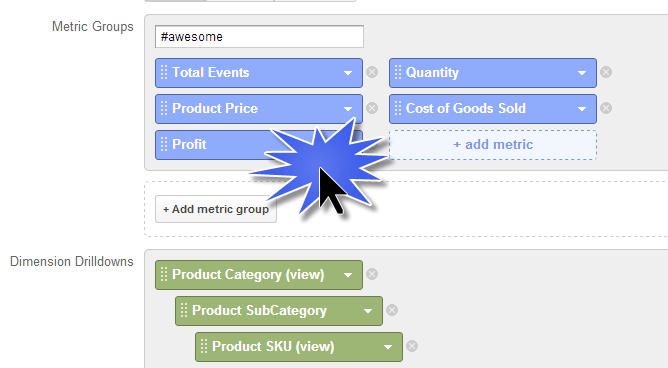Open Product Category (view) dropdown arrow
The width and height of the screenshot is (668, 368).
[x=348, y=275]
